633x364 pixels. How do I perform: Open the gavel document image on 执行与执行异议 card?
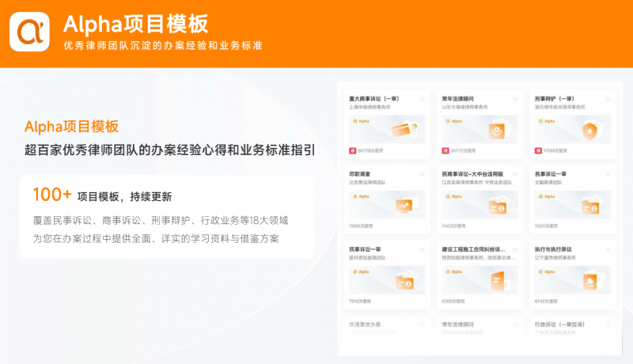(572, 279)
